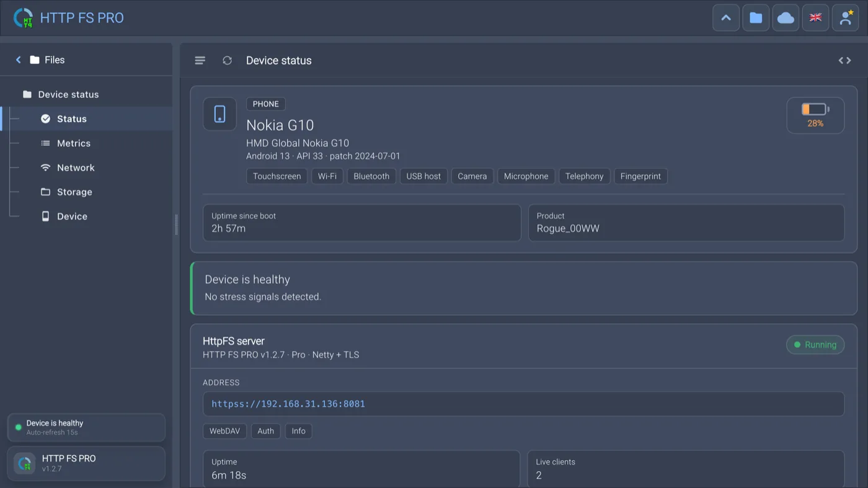Click the WebDAV tag under the address
Image resolution: width=868 pixels, height=488 pixels.
tap(224, 431)
